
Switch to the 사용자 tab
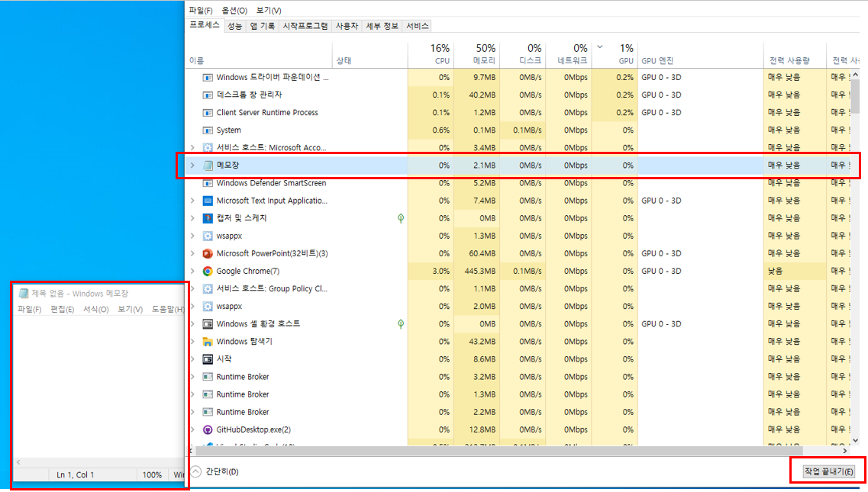coord(347,26)
